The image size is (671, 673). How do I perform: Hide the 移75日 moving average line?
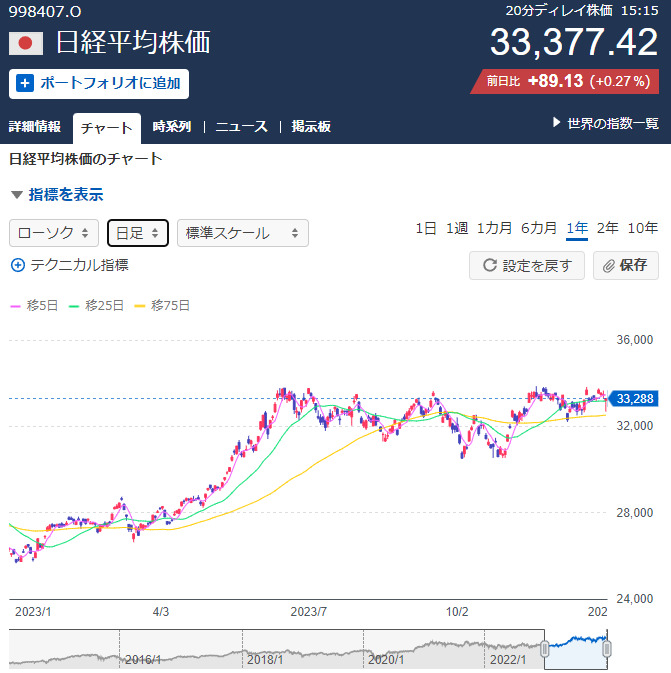pyautogui.click(x=162, y=305)
